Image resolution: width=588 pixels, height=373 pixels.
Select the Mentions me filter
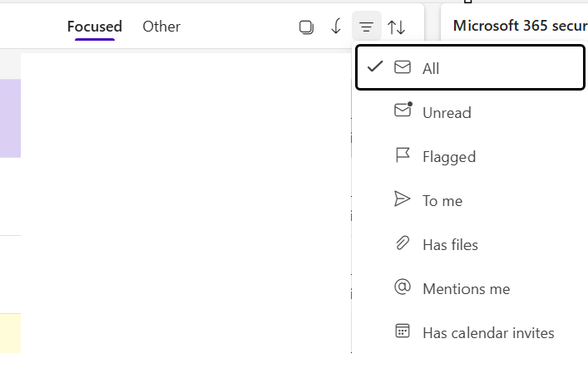pyautogui.click(x=470, y=289)
